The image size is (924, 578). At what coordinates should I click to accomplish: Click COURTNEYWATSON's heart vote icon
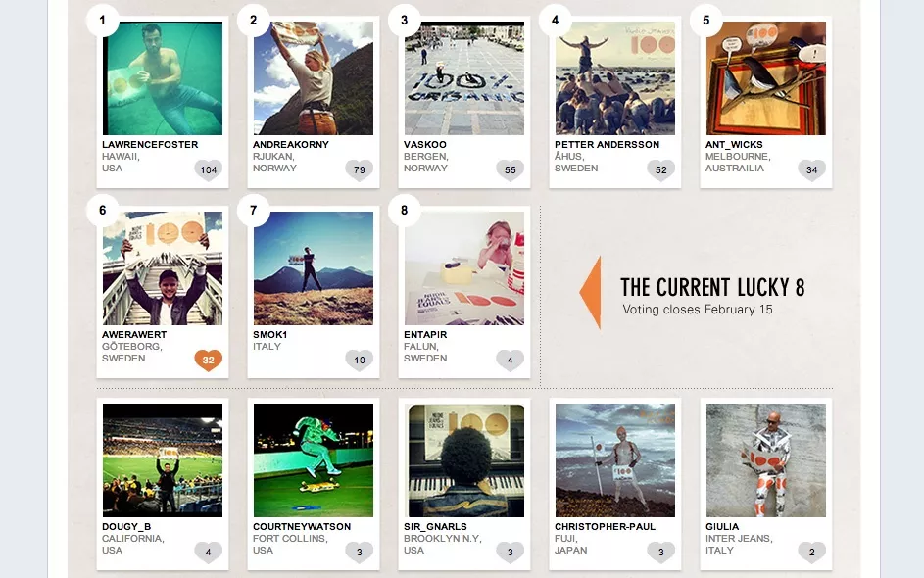[x=360, y=553]
